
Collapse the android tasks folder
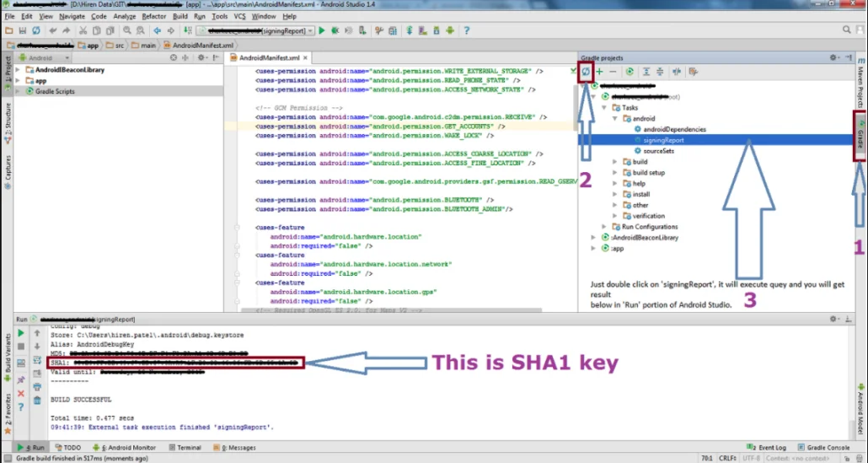(614, 119)
